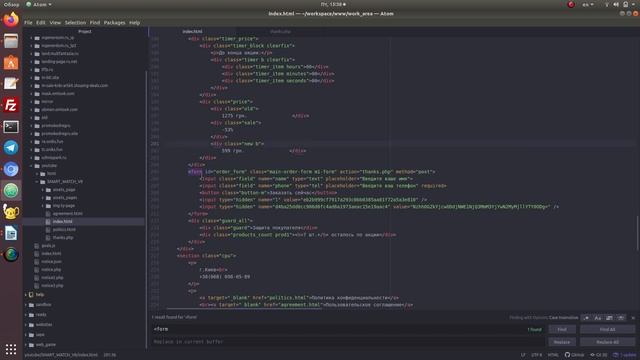Click the Atom editor dock icon

click(11, 191)
